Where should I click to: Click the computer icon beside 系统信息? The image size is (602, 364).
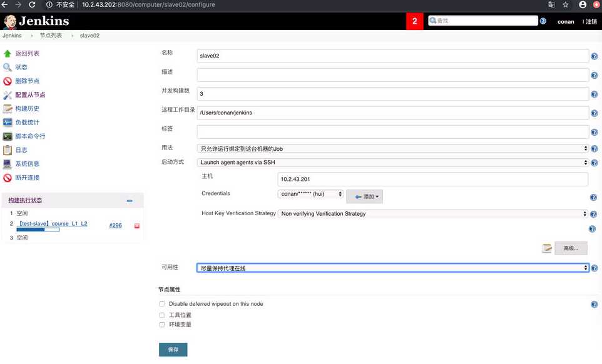tap(8, 164)
